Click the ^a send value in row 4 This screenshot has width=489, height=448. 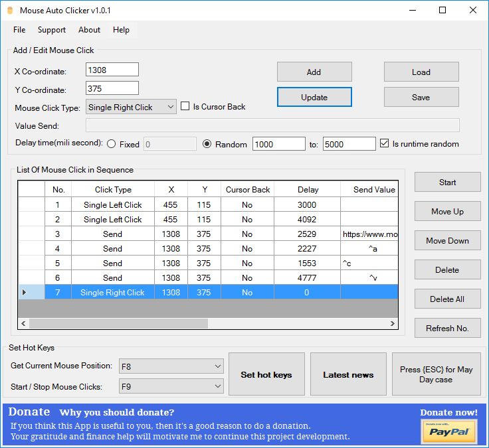tap(369, 249)
